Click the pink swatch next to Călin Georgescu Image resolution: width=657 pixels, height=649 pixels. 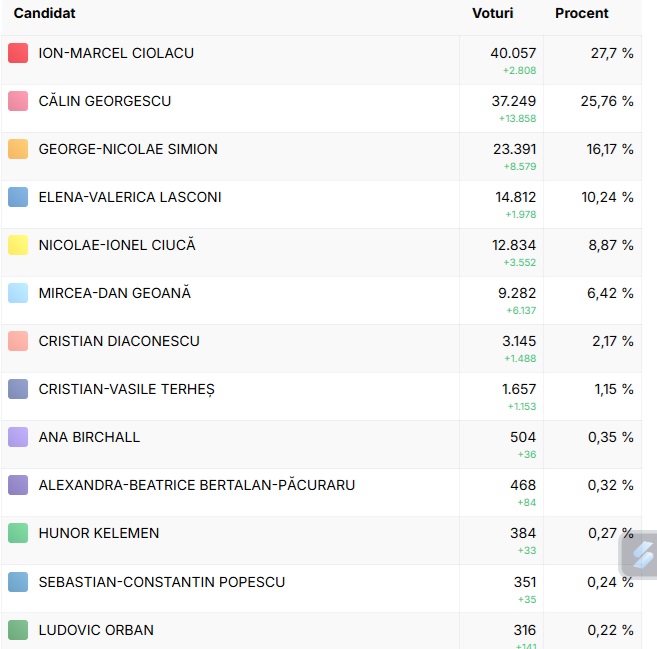pyautogui.click(x=18, y=101)
